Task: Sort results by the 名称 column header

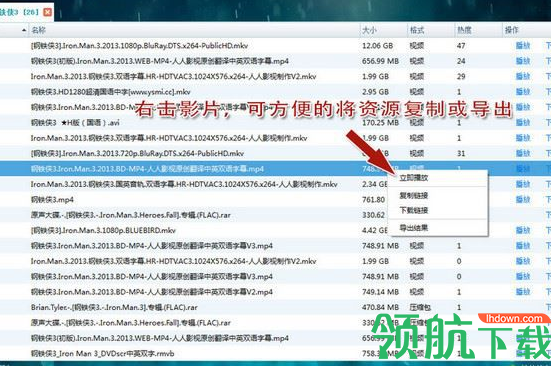Action: click(39, 30)
